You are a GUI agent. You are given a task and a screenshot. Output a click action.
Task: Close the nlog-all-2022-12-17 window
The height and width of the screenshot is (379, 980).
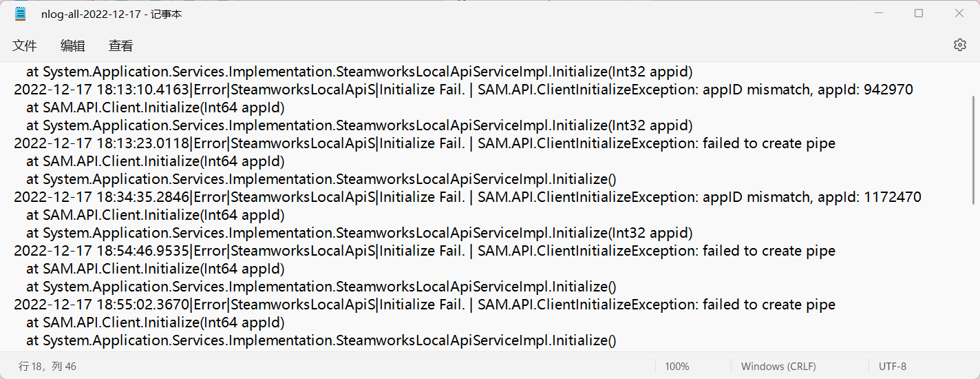coord(959,13)
